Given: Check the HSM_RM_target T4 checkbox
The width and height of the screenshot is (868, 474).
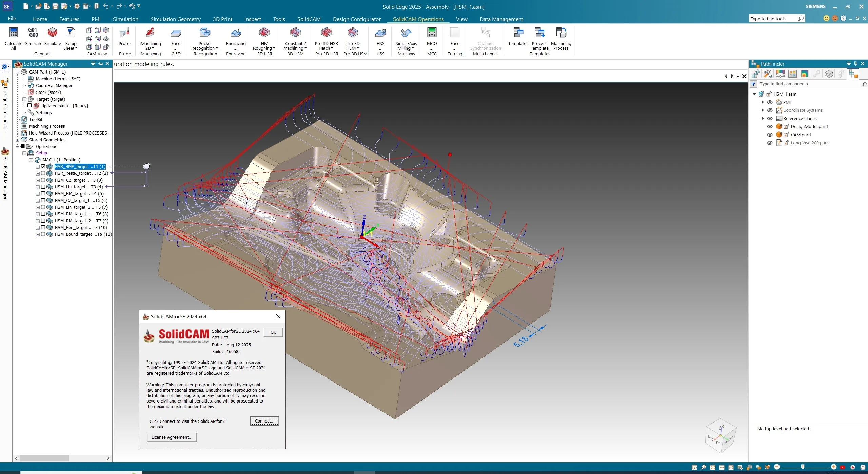Looking at the screenshot, I should [x=43, y=193].
